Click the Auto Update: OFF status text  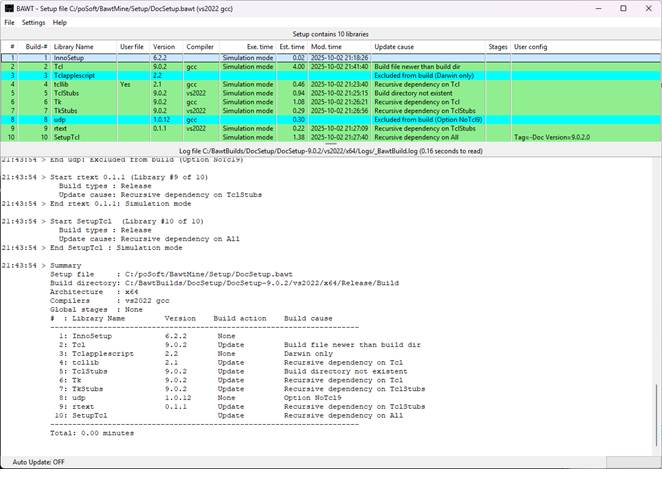38,462
